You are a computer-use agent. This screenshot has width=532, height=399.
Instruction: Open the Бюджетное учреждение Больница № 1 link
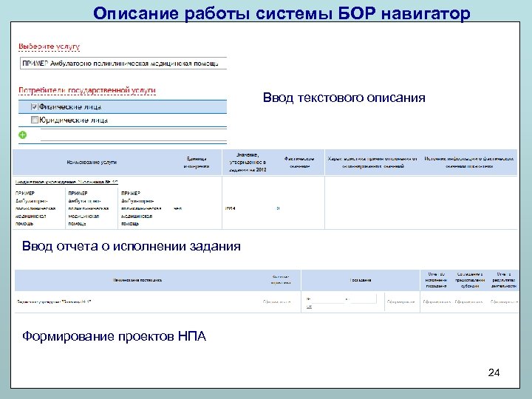(x=66, y=183)
